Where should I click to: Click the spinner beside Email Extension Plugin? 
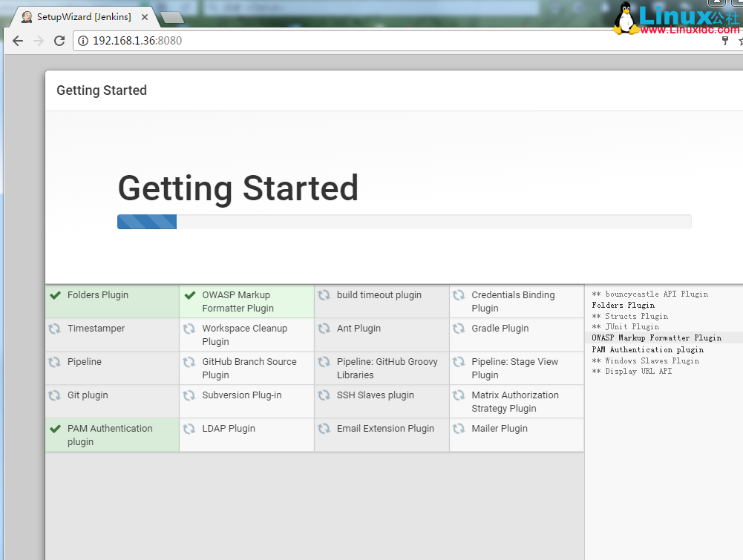click(324, 428)
